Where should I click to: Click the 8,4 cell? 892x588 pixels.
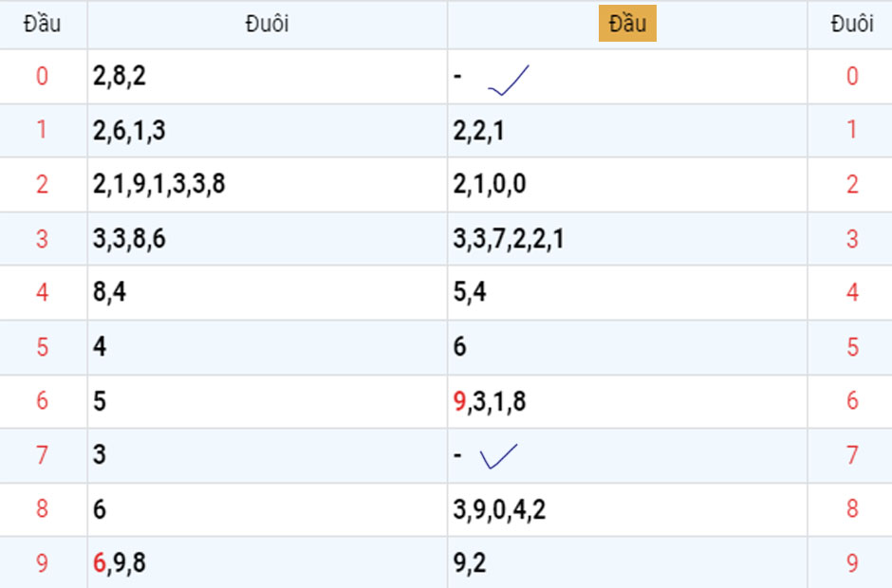109,293
